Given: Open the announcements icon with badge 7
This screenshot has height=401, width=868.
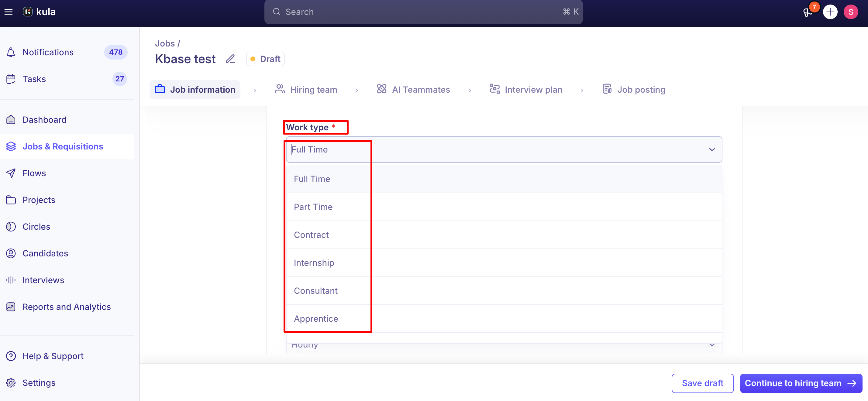Looking at the screenshot, I should click(808, 12).
